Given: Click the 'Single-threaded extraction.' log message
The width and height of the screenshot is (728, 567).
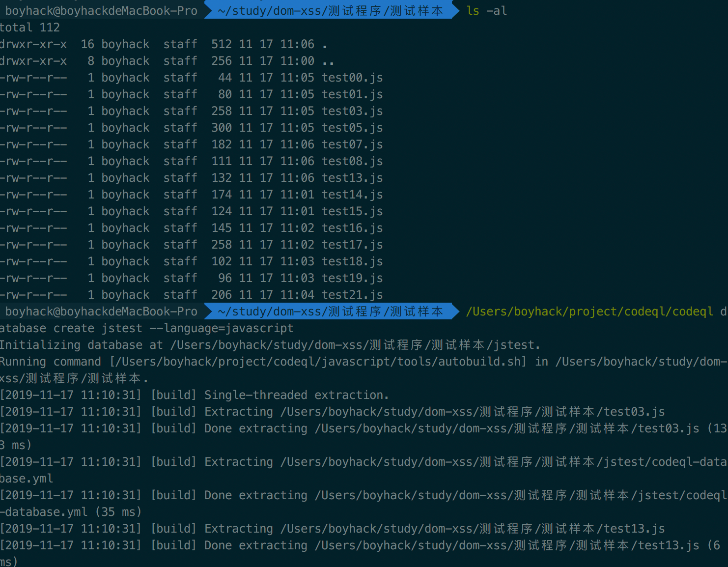Looking at the screenshot, I should (x=297, y=395).
